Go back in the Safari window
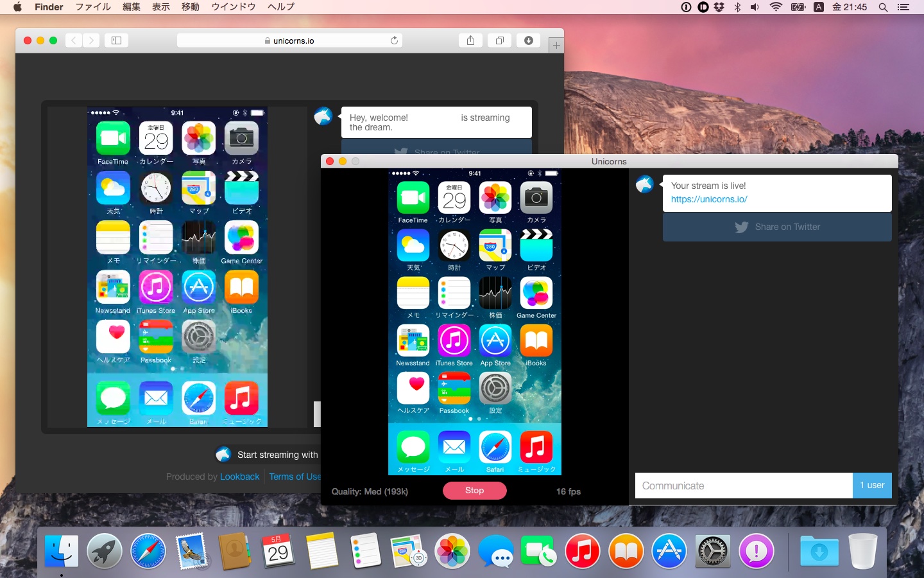The image size is (924, 578). pos(74,40)
